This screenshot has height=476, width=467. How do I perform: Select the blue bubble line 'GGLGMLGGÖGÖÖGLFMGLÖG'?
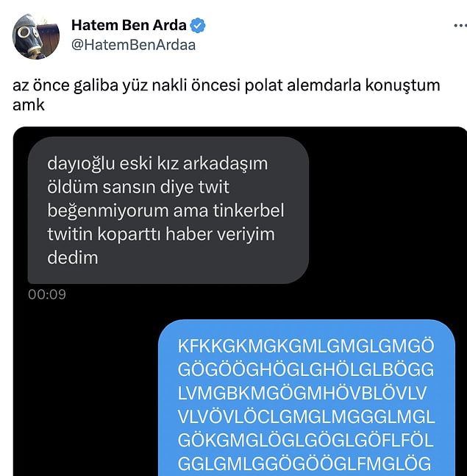[304, 463]
